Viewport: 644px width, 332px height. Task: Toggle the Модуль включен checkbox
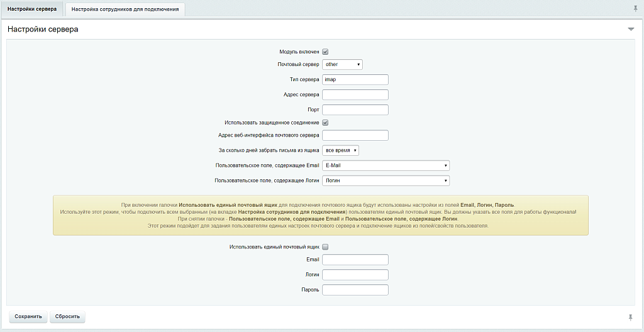[x=325, y=52]
